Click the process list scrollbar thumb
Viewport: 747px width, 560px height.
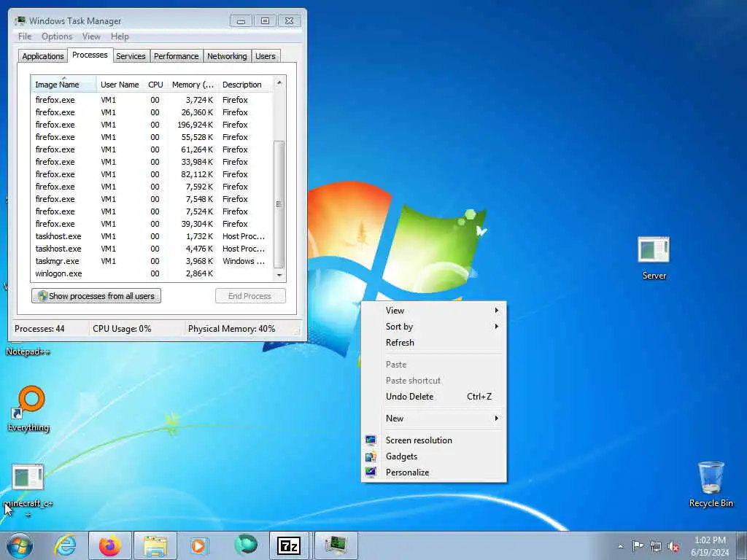(279, 204)
